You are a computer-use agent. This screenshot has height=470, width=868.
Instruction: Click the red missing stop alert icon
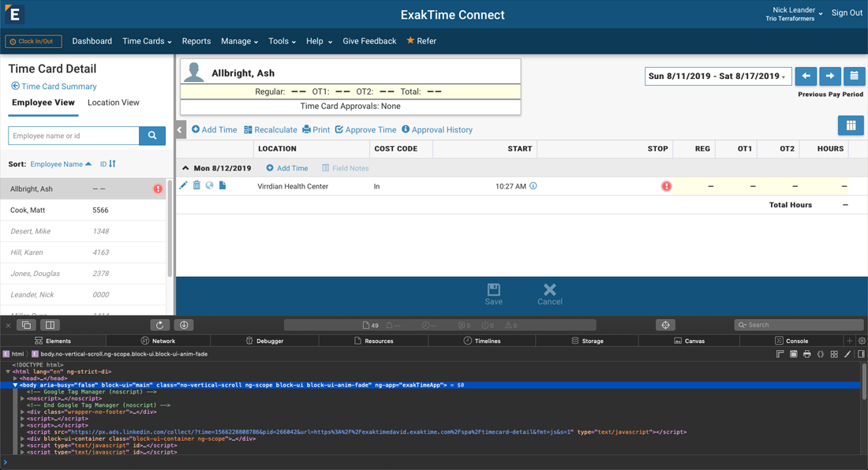[x=667, y=186]
